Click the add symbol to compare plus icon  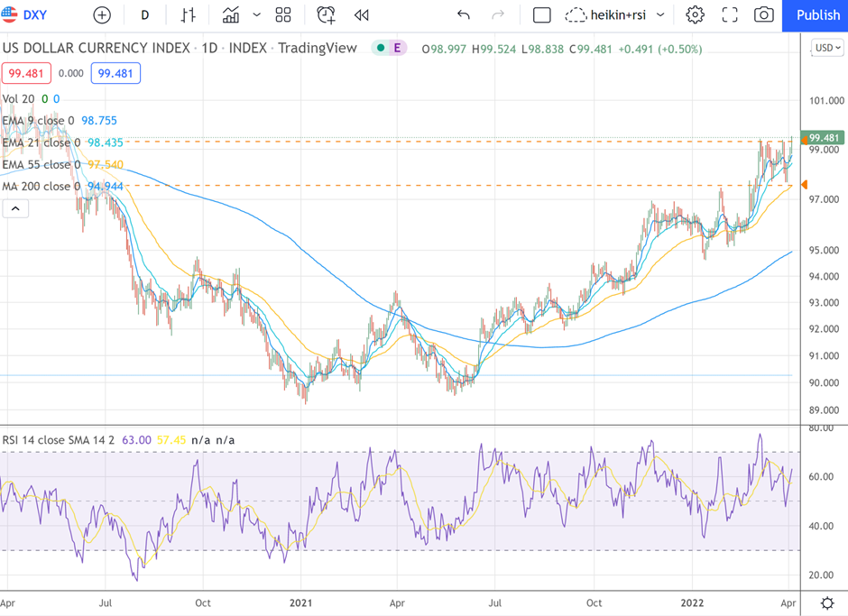(x=102, y=15)
